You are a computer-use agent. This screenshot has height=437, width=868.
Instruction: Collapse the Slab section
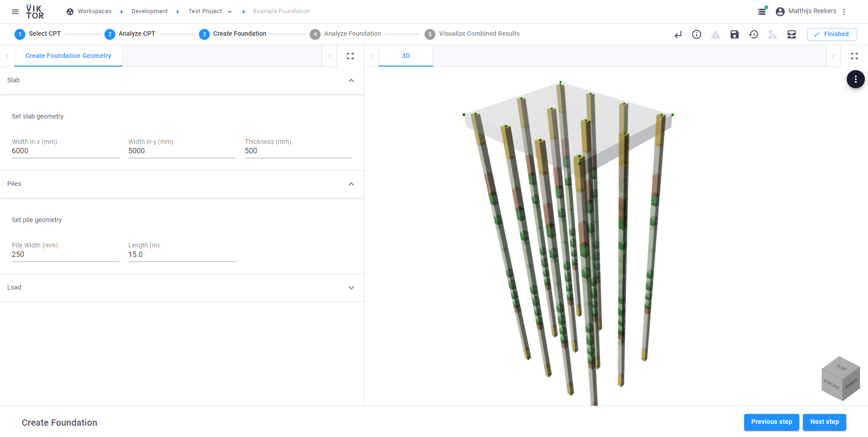coord(351,81)
